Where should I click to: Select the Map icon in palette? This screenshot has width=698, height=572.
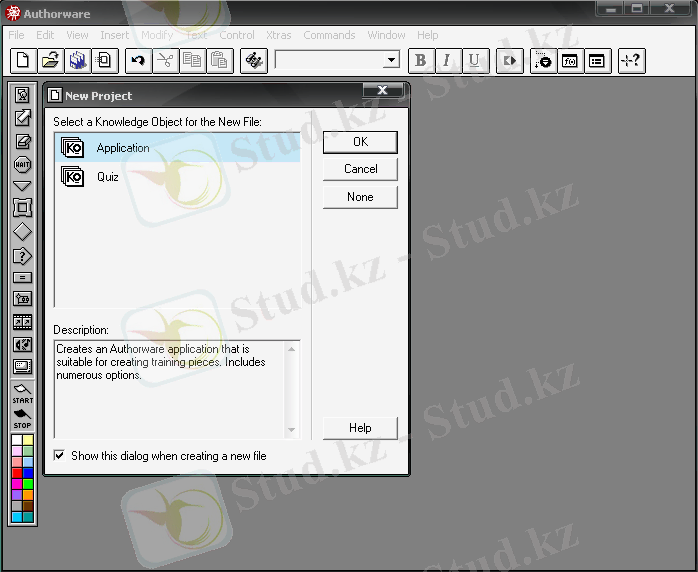(22, 299)
